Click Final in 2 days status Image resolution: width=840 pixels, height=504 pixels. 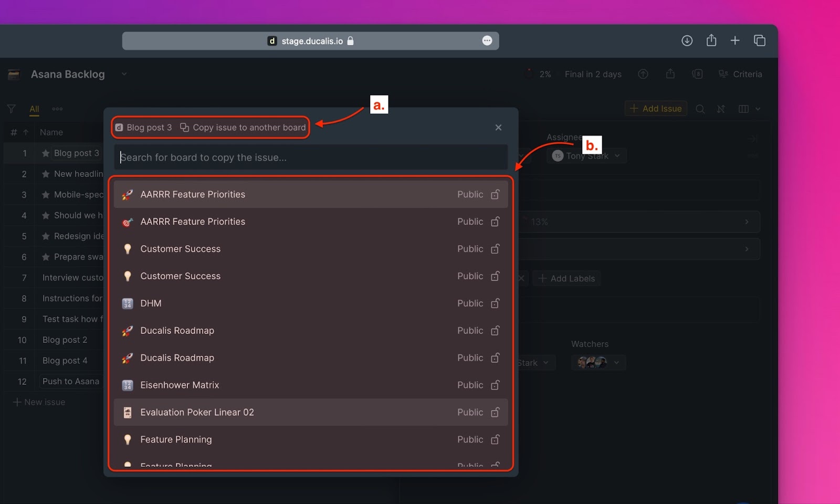[593, 74]
